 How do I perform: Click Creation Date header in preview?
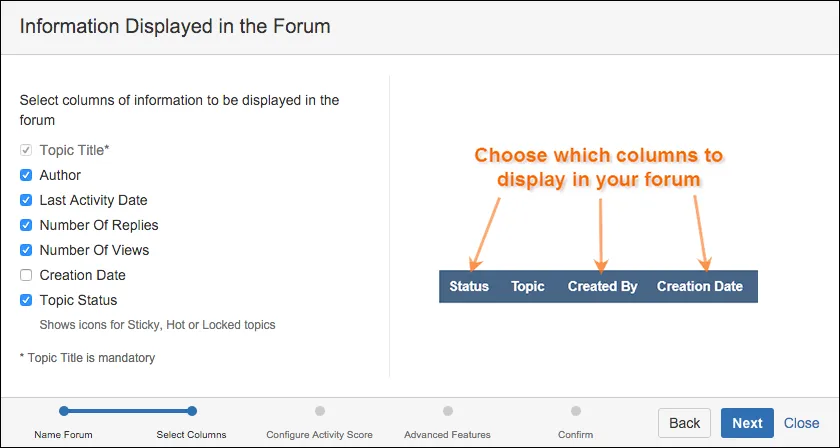700,286
